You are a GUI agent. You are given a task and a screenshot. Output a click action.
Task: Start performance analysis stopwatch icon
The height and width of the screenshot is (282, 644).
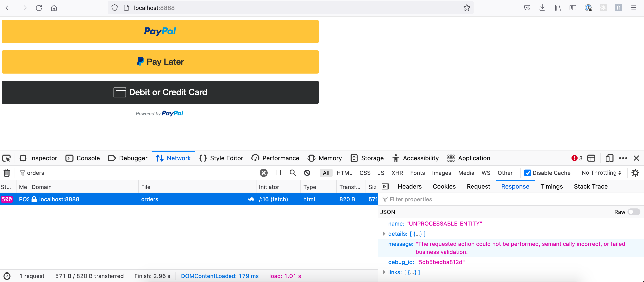tap(7, 276)
